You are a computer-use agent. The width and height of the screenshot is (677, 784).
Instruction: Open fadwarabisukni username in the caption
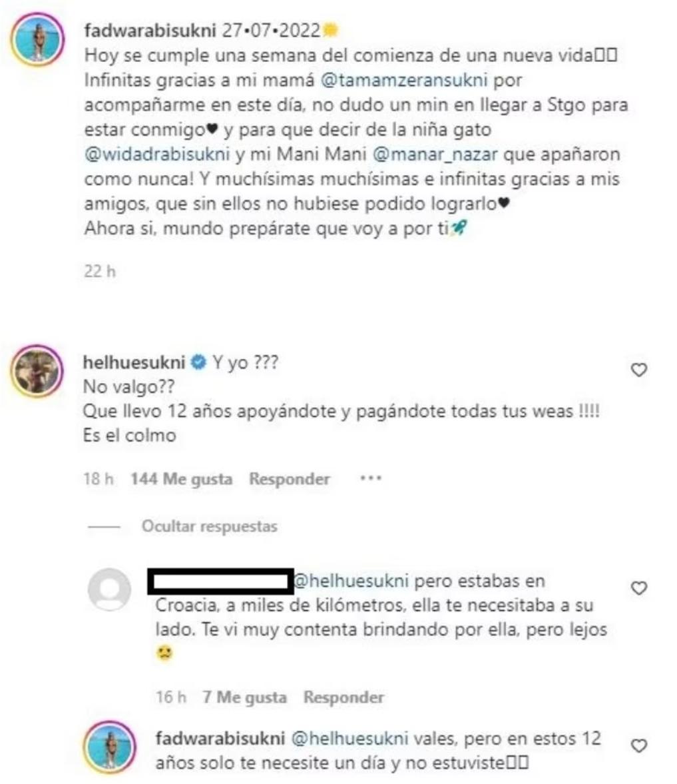pyautogui.click(x=150, y=31)
